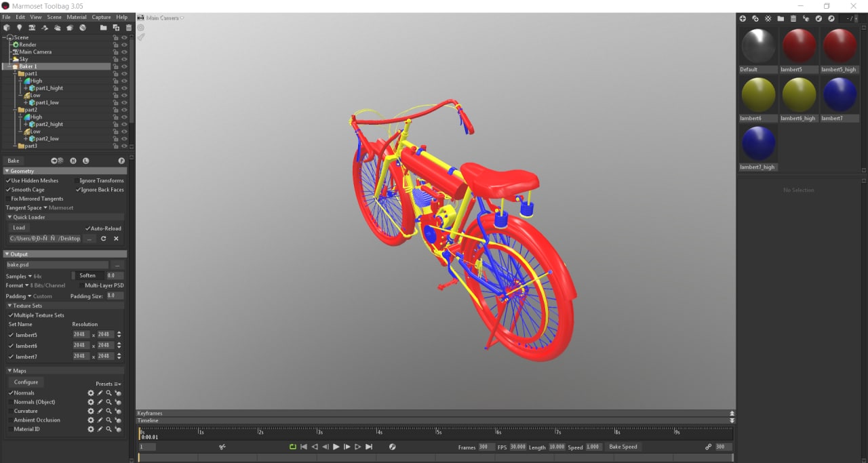Click the material folder icon

coord(781,18)
